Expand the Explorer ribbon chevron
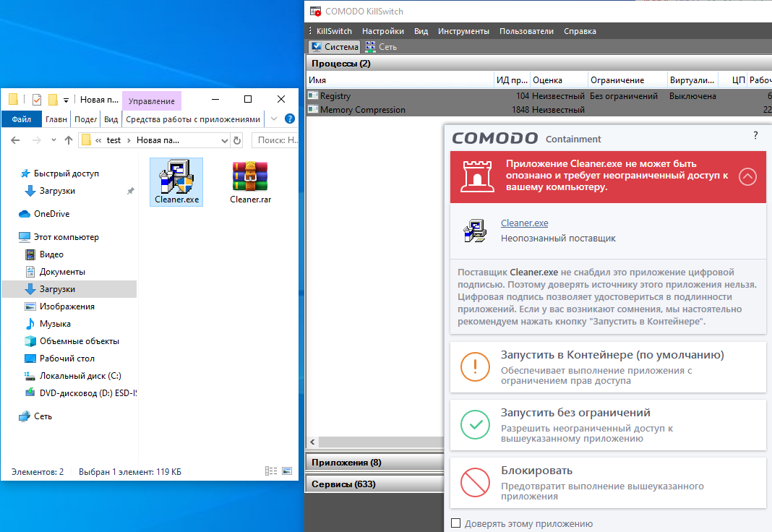 point(274,119)
